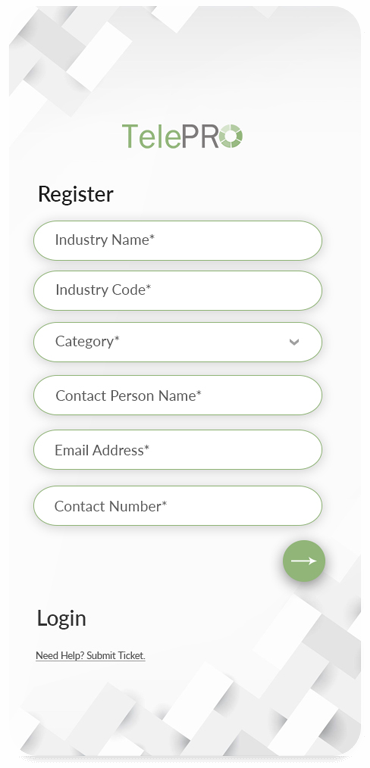This screenshot has width=370, height=768.
Task: Click the gray 'PR' letters in logo
Action: click(200, 136)
